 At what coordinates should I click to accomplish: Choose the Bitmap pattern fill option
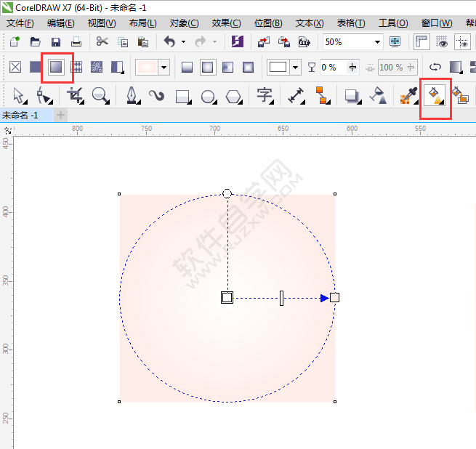pyautogui.click(x=97, y=67)
